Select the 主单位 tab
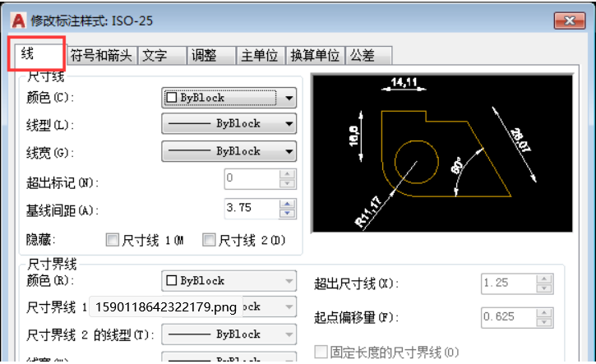 (258, 56)
